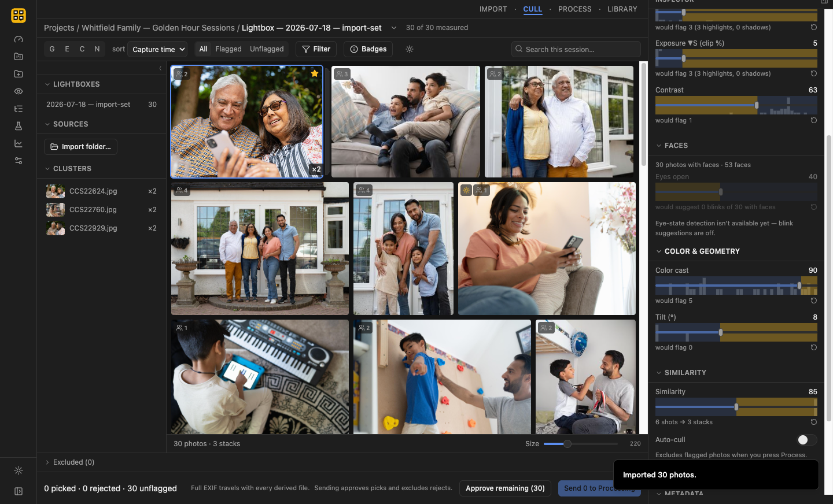Toggle the N filter button

[x=97, y=49]
